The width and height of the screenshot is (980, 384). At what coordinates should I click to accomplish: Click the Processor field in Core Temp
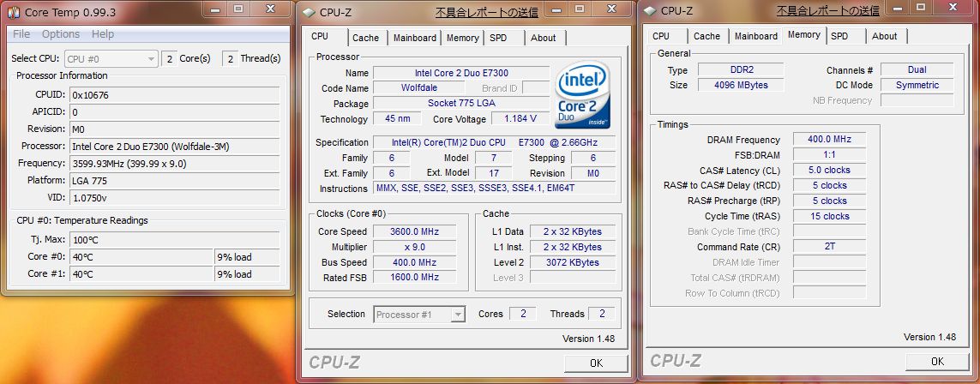(174, 146)
